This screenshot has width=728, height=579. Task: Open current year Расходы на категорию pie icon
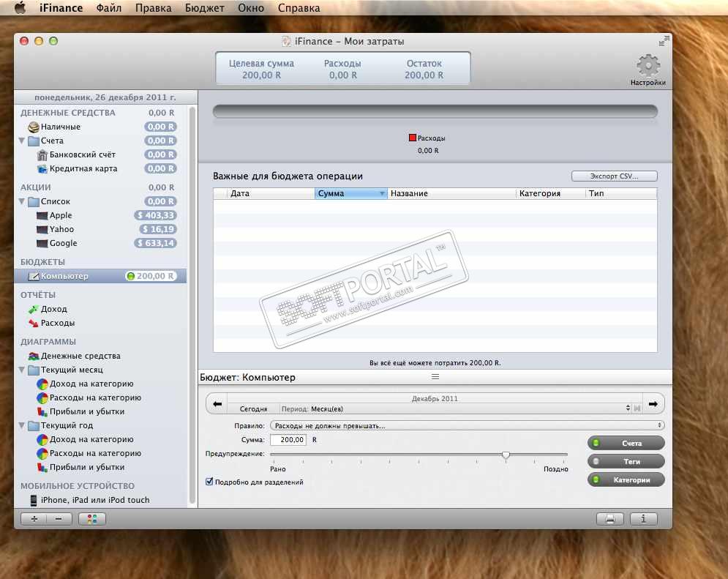click(x=42, y=453)
